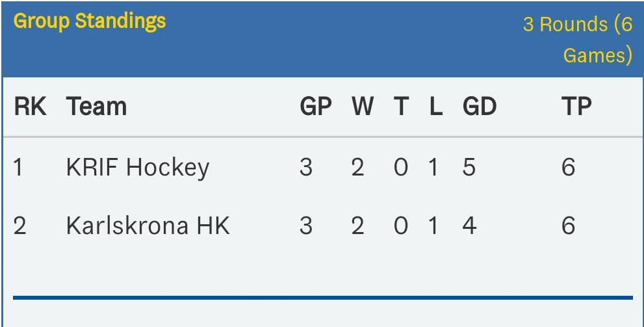Click rank number 1 in the table
This screenshot has width=644, height=327.
[x=18, y=168]
